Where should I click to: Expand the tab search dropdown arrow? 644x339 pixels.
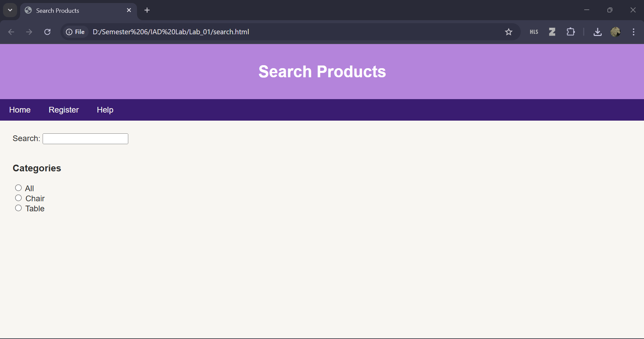pyautogui.click(x=10, y=10)
